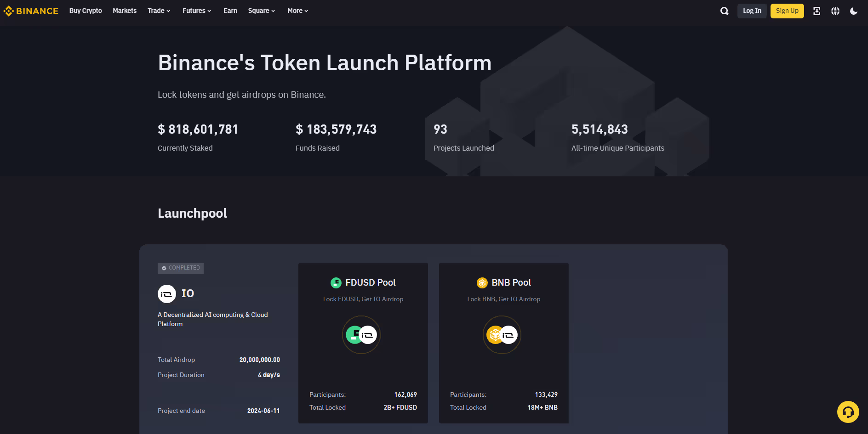
Task: Click 'Lock FDUSD, Get IO Airdrop' text
Action: pos(363,299)
